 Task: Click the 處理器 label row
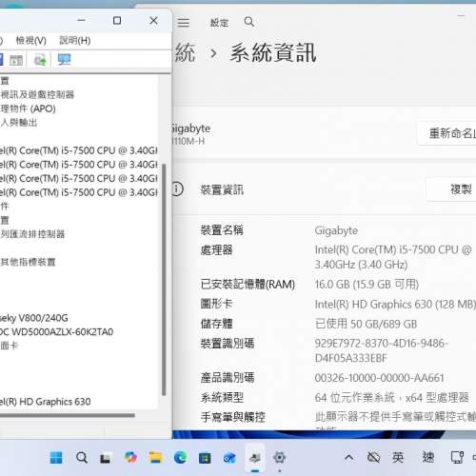pos(216,250)
